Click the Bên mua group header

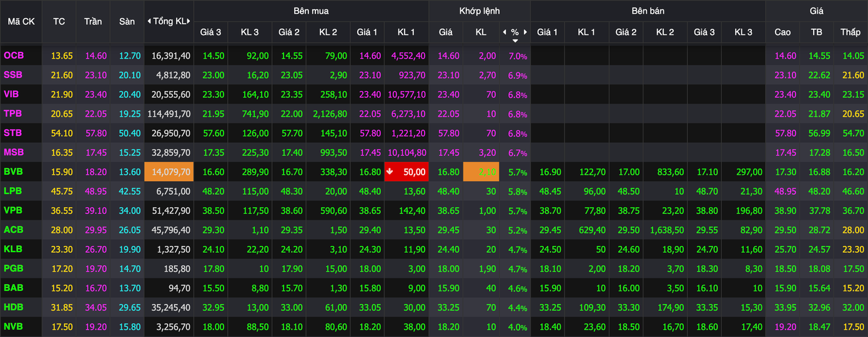(x=311, y=11)
